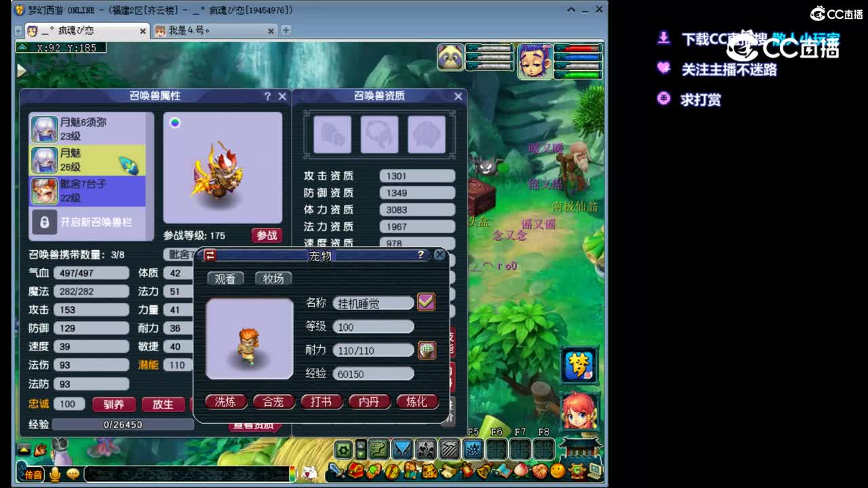868x488 pixels.
Task: Click the summon beast preview image
Action: pos(222,168)
